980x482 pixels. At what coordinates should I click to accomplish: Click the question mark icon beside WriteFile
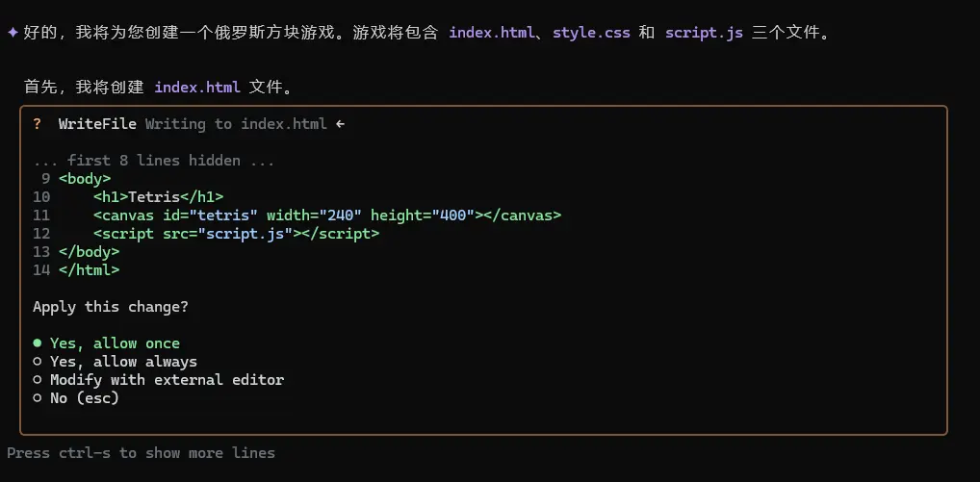38,123
